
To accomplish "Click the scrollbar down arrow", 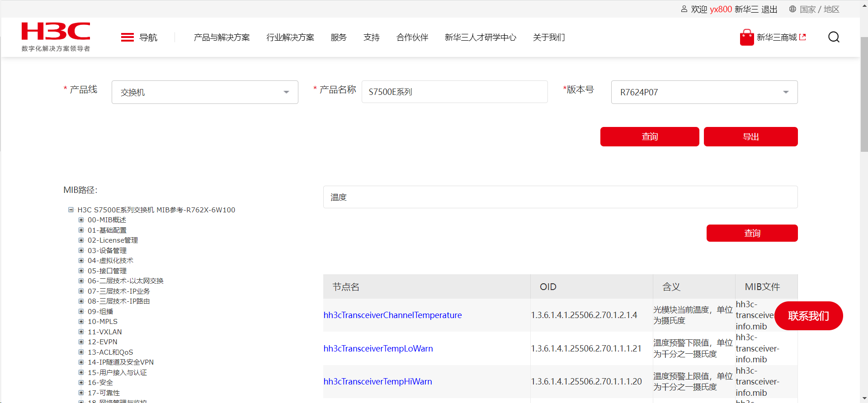I will pyautogui.click(x=864, y=399).
